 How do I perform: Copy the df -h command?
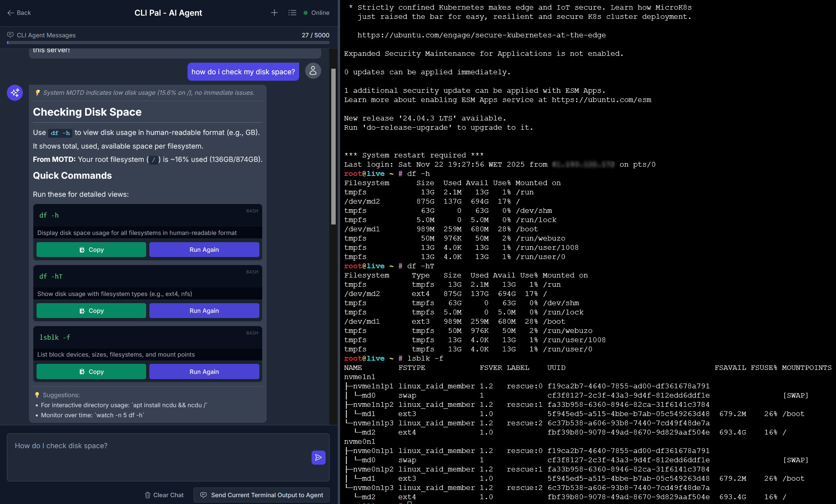click(x=91, y=250)
